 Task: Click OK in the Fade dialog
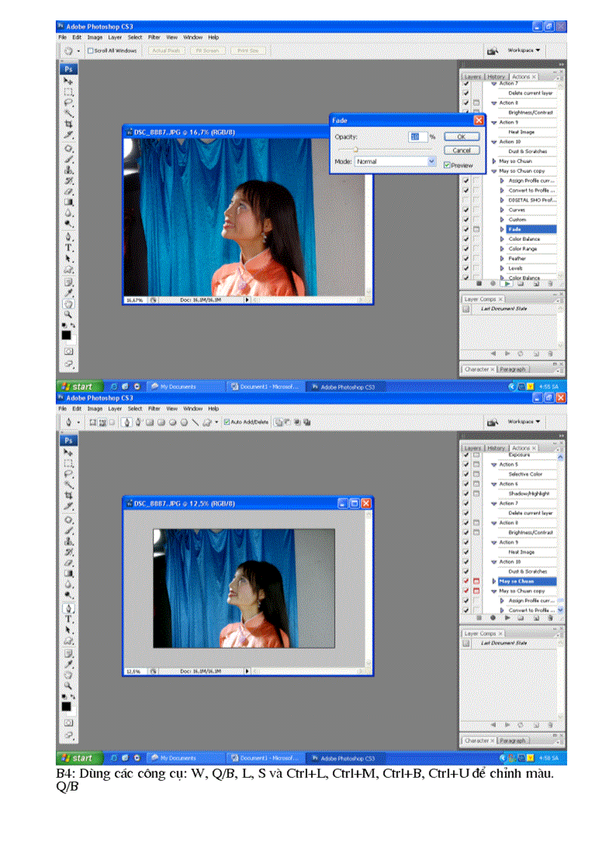point(461,137)
